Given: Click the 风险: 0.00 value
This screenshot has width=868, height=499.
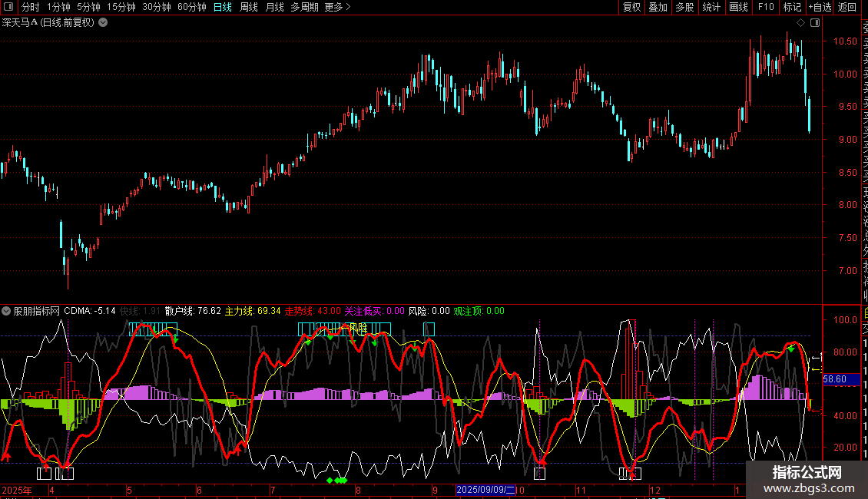Looking at the screenshot, I should [x=429, y=311].
